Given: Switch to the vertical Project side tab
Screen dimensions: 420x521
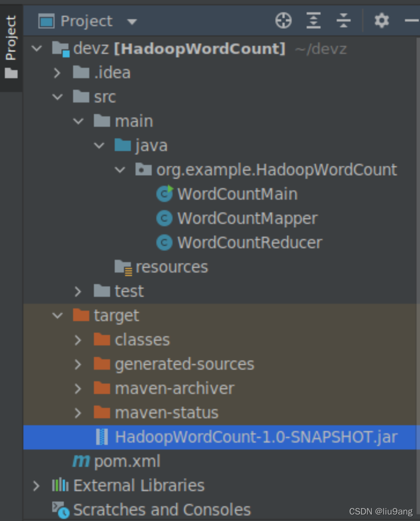Looking at the screenshot, I should (11, 37).
